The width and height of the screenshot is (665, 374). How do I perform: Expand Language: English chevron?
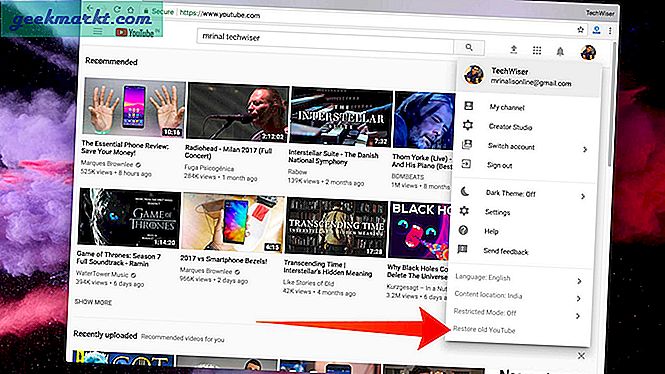tap(579, 281)
